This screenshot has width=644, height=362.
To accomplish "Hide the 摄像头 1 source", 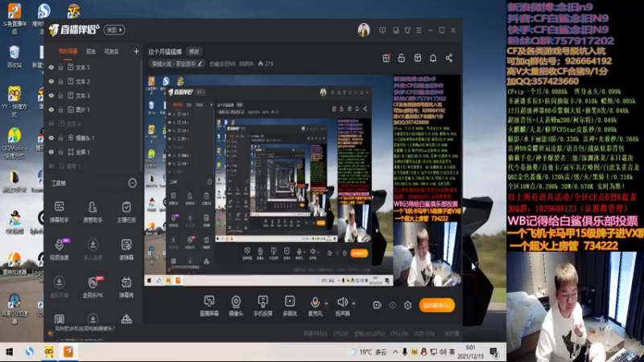I will point(52,138).
